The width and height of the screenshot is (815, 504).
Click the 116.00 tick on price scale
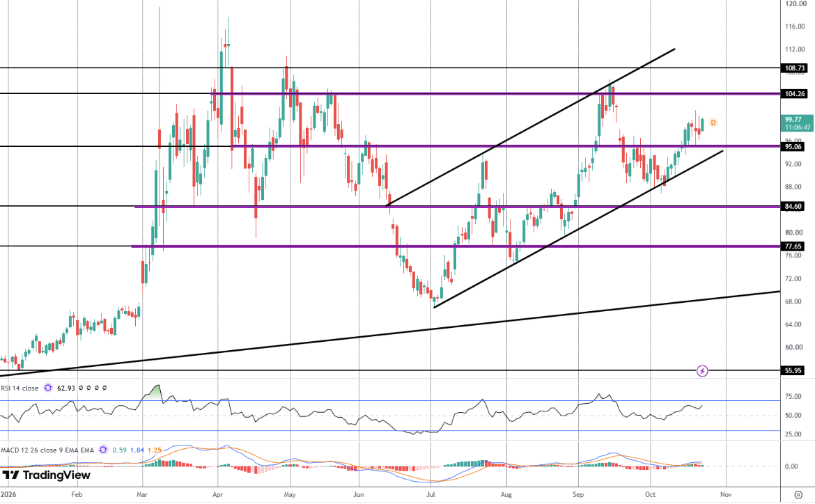[x=795, y=26]
